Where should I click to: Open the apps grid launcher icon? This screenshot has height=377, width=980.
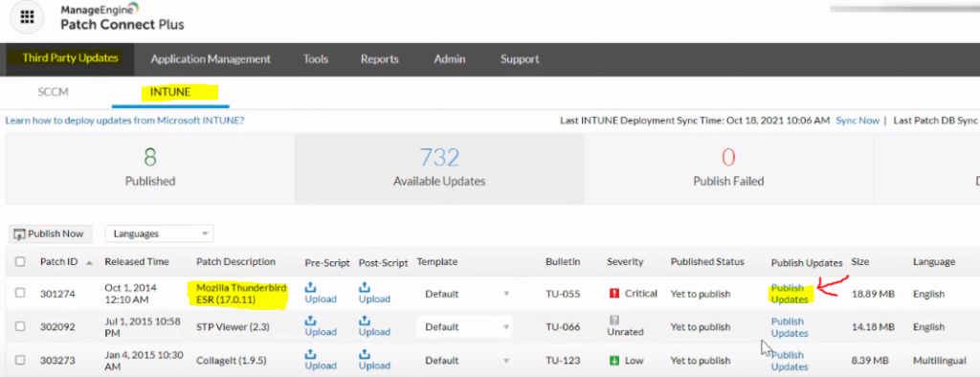[27, 17]
